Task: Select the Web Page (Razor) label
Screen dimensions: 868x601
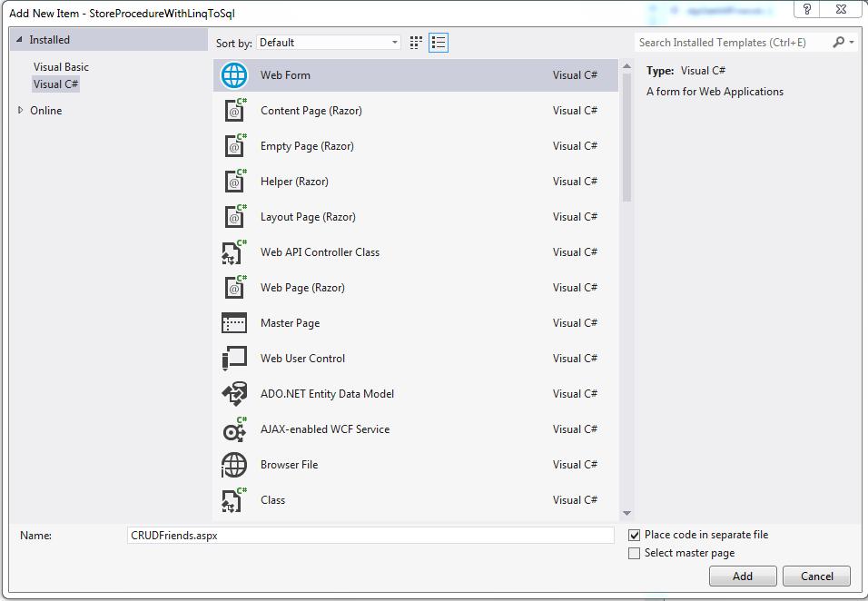Action: click(x=303, y=288)
